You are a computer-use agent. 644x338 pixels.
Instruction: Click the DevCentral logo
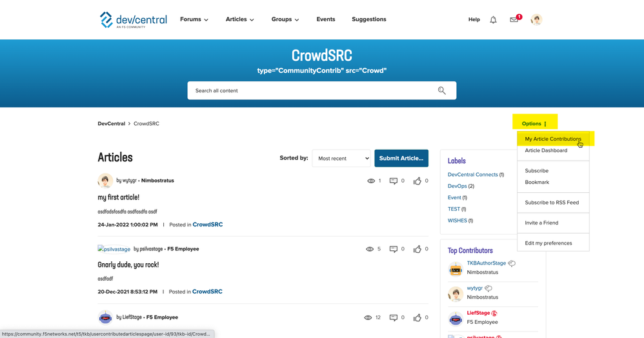tap(134, 20)
